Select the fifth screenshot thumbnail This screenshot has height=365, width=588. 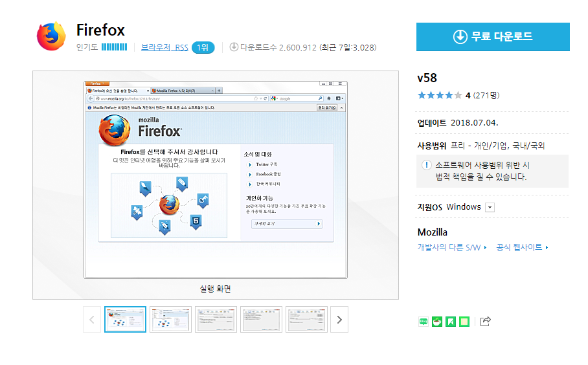point(306,319)
